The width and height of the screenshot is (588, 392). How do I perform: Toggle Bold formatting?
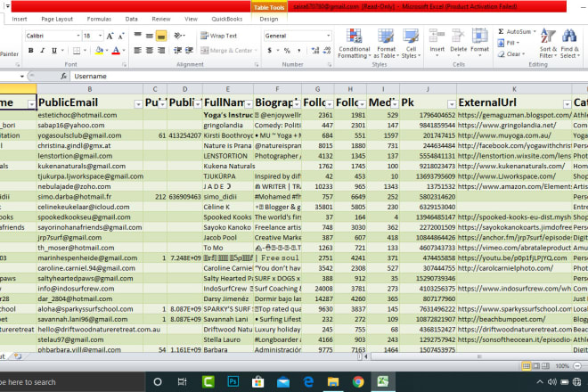[31, 50]
